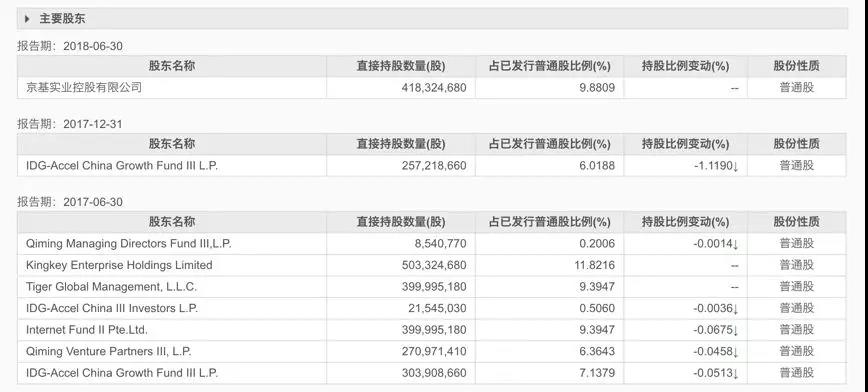Click 持股比例变动(%) header in 2017-06-30 table
The width and height of the screenshot is (868, 392).
[685, 222]
